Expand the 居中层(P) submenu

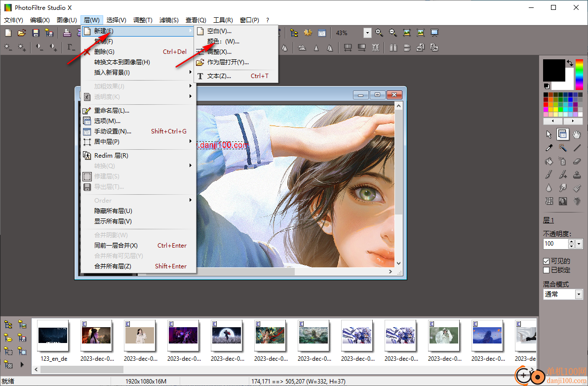pyautogui.click(x=138, y=141)
